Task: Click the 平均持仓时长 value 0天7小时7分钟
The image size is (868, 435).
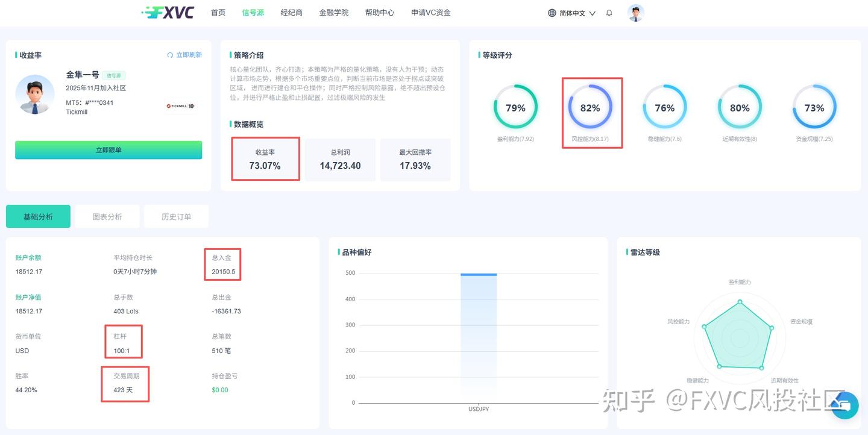Action: point(135,272)
